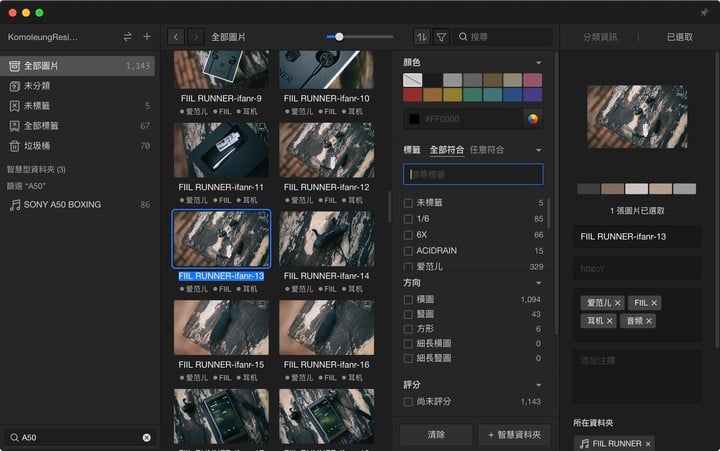Go forward with the right arrow button

196,37
